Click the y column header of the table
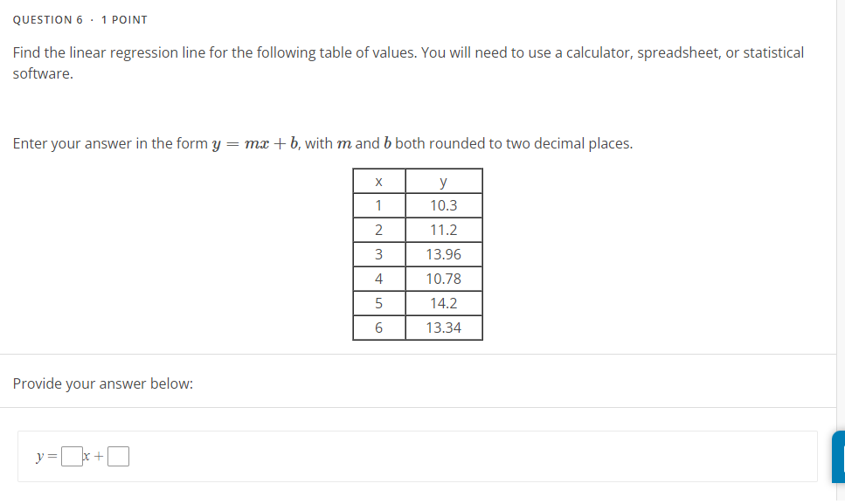 tap(443, 180)
